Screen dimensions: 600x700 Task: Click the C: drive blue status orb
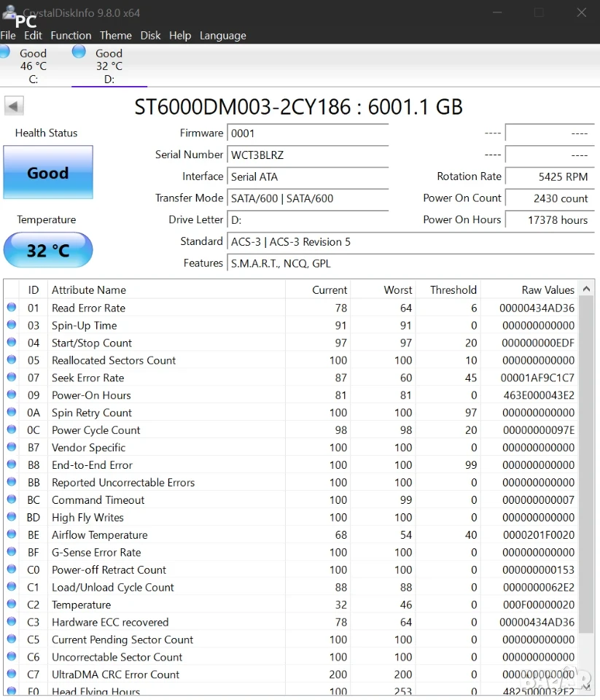tap(4, 52)
